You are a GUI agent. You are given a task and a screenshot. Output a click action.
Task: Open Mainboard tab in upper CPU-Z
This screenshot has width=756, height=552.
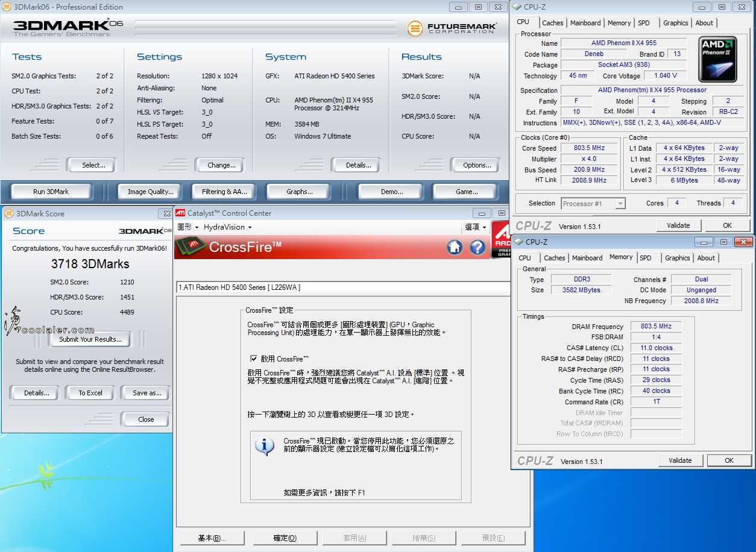(x=585, y=23)
